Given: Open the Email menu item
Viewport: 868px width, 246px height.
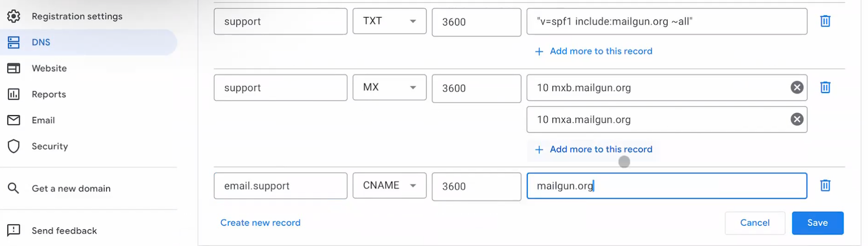Looking at the screenshot, I should click(43, 121).
